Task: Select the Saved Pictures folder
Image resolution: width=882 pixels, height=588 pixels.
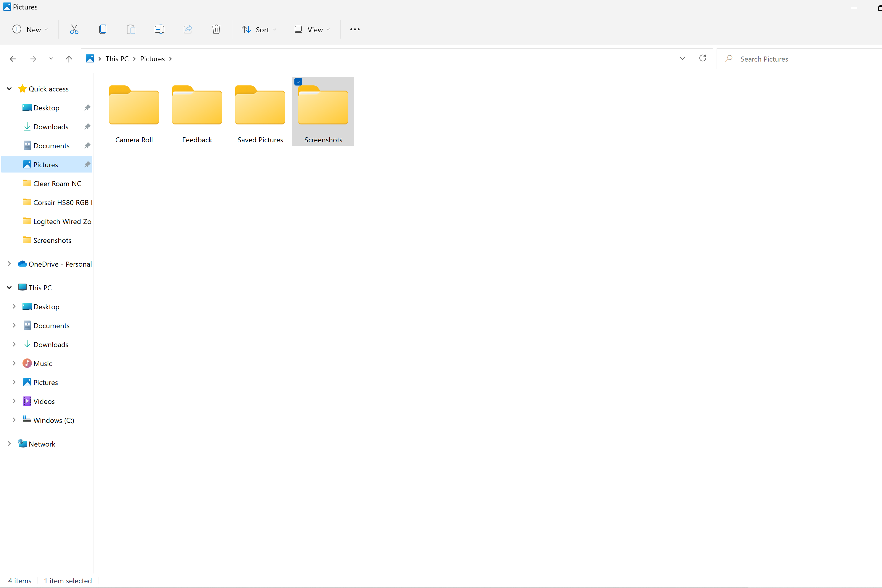Action: (x=260, y=111)
